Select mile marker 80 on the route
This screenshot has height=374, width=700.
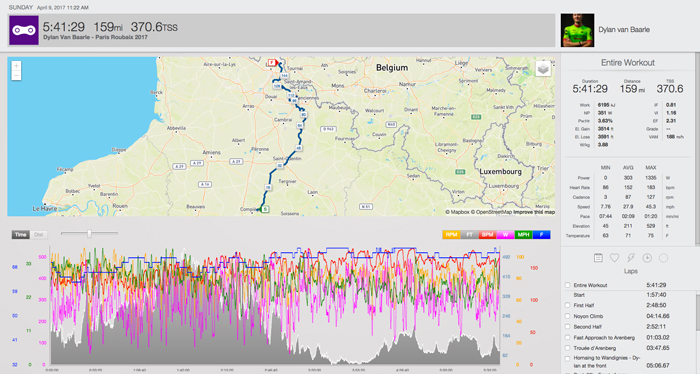pos(304,115)
